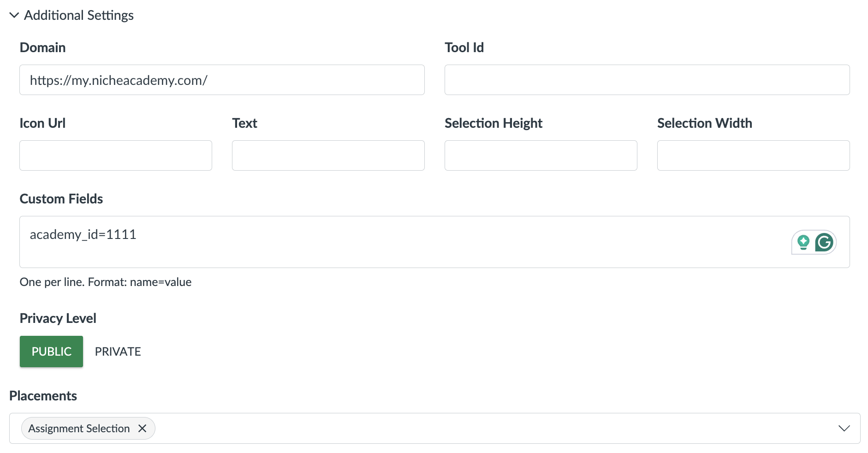868x453 pixels.
Task: Expand the Placements combo box field
Action: pos(415,428)
